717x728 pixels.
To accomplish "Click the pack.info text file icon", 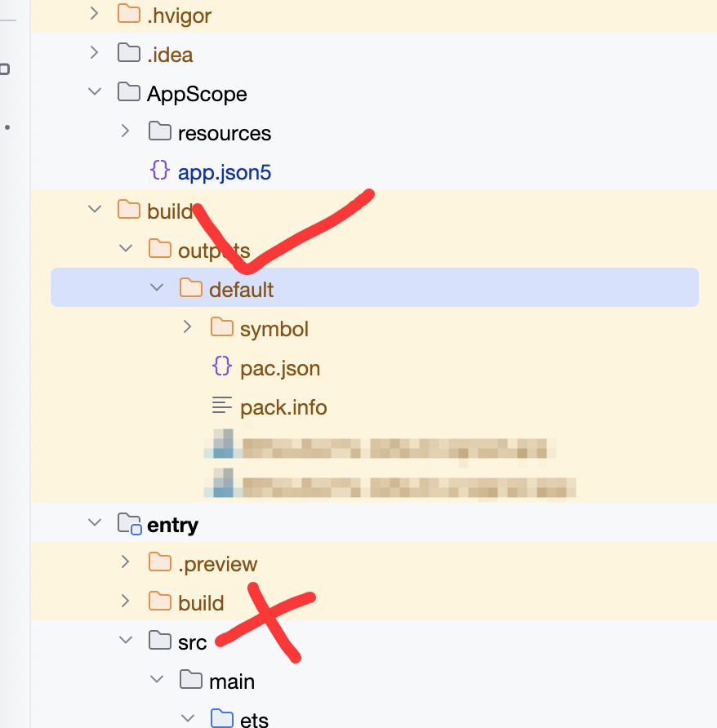I will pos(222,406).
